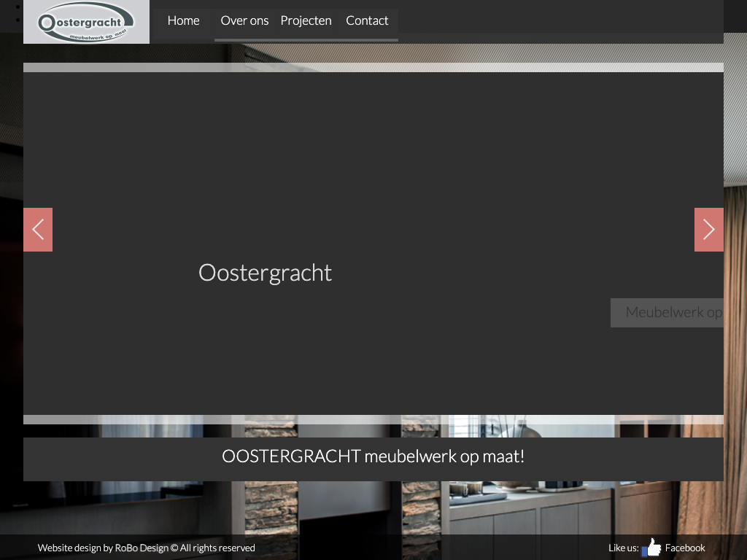
Task: Click the Oostergracht logo image
Action: tap(86, 22)
